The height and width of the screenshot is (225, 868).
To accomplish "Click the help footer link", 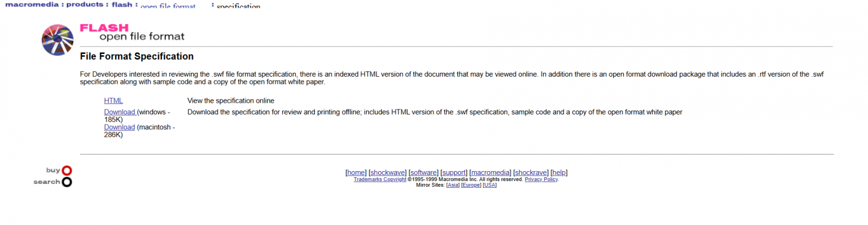I will [559, 172].
